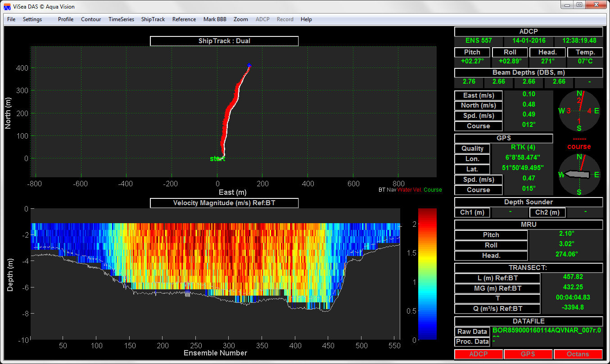
Task: Open the Contour menu
Action: (x=91, y=19)
